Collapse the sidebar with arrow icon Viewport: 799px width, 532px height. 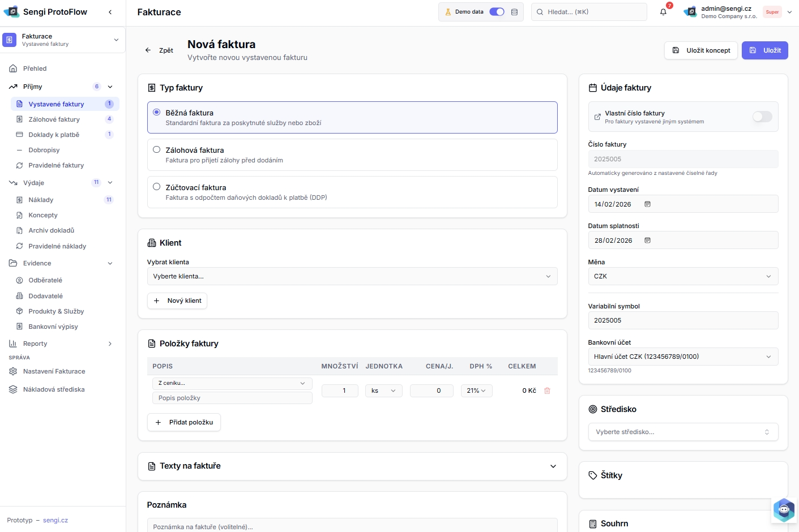pyautogui.click(x=110, y=12)
